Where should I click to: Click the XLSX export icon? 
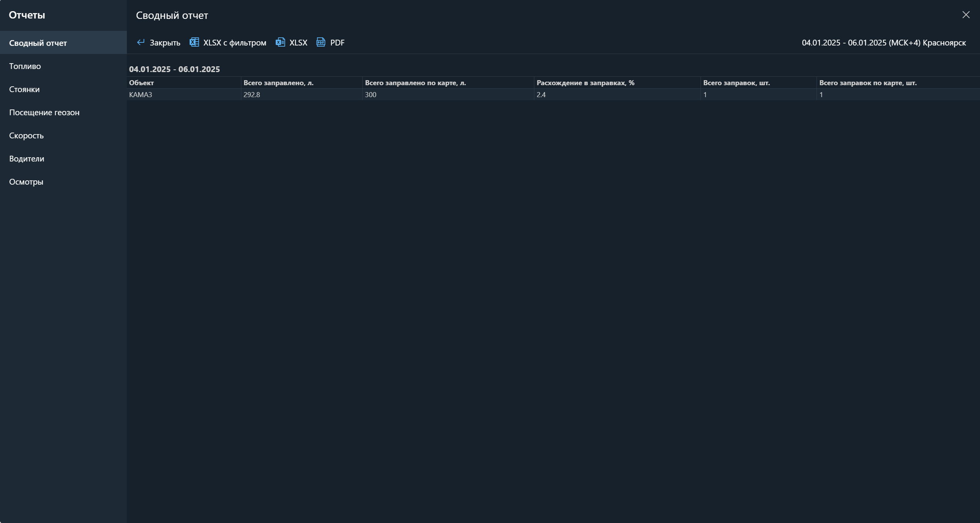coord(280,42)
